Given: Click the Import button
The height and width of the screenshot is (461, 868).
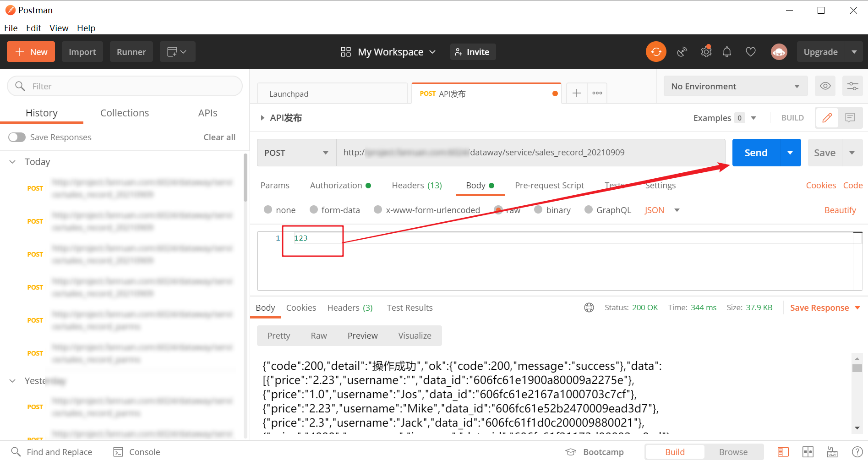Looking at the screenshot, I should 82,52.
